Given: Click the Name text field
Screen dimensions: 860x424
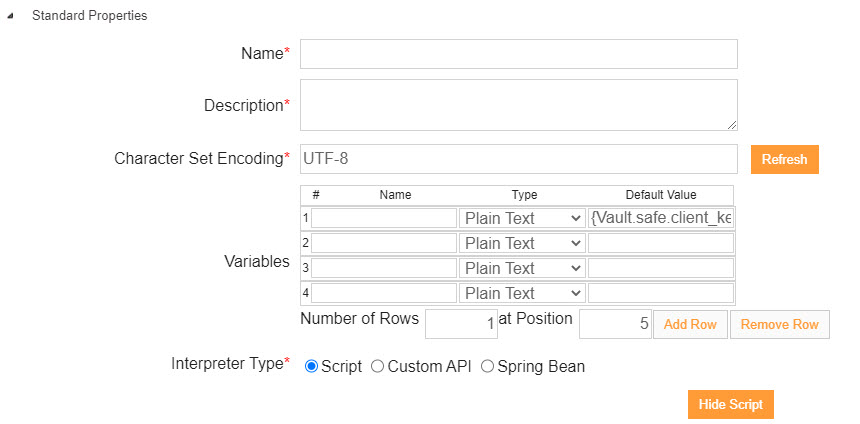Looking at the screenshot, I should (518, 54).
